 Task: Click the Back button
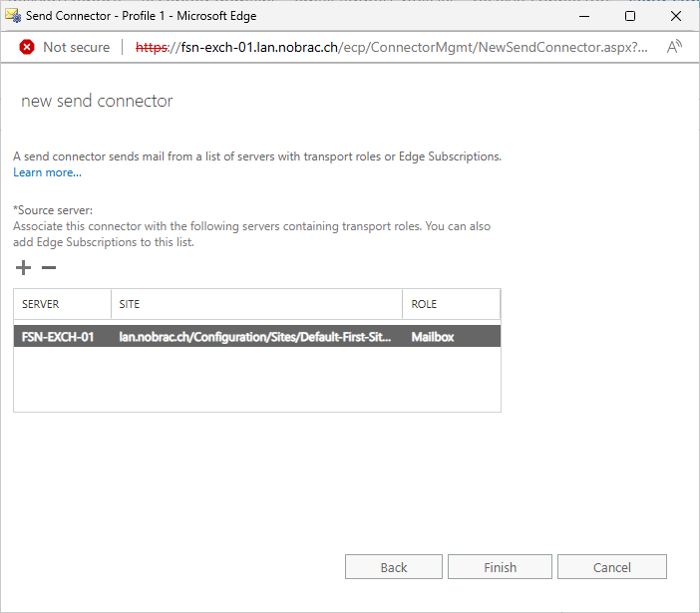click(393, 567)
